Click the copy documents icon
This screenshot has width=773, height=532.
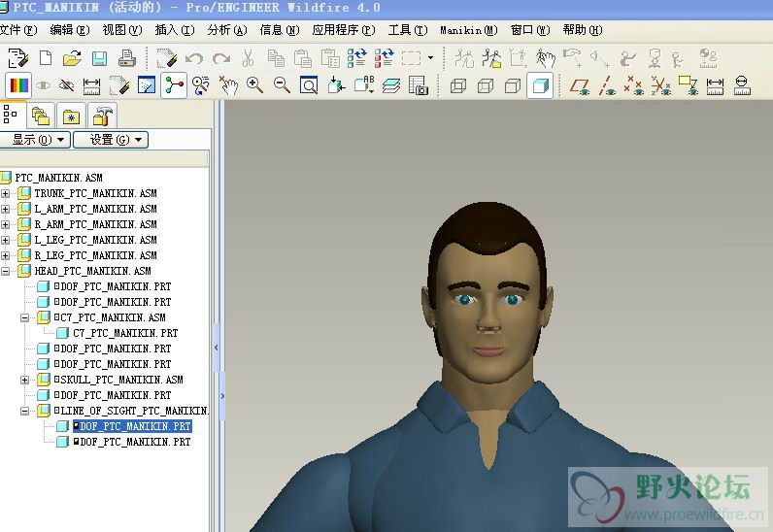click(x=276, y=58)
